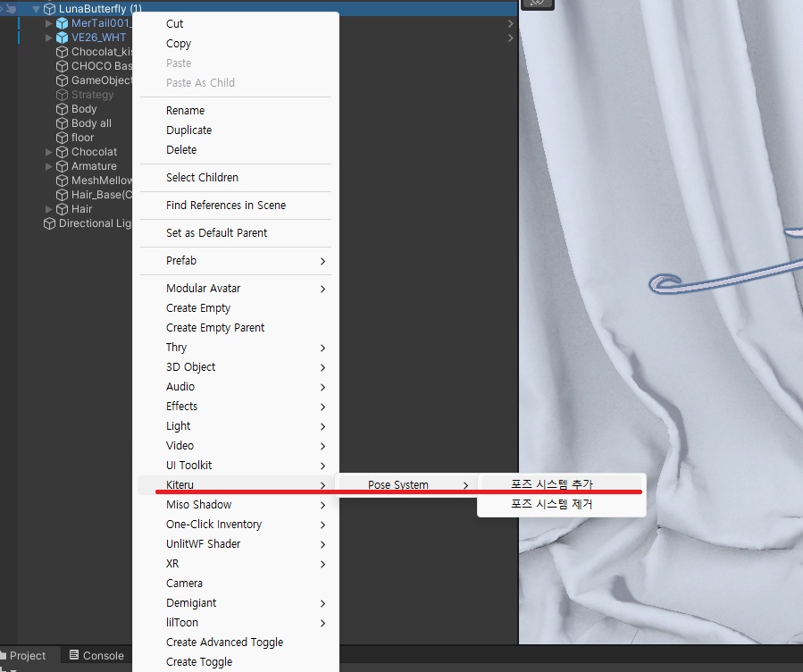Click Find References in Scene

tap(236, 206)
